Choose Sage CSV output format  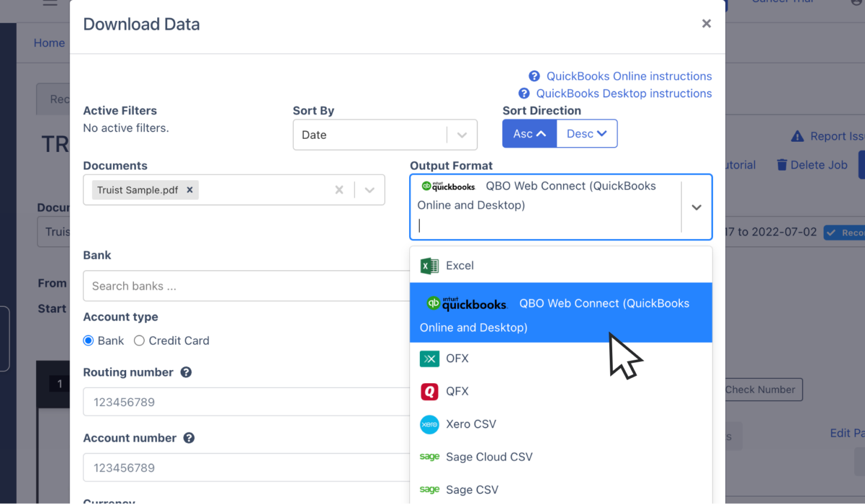coord(561,490)
